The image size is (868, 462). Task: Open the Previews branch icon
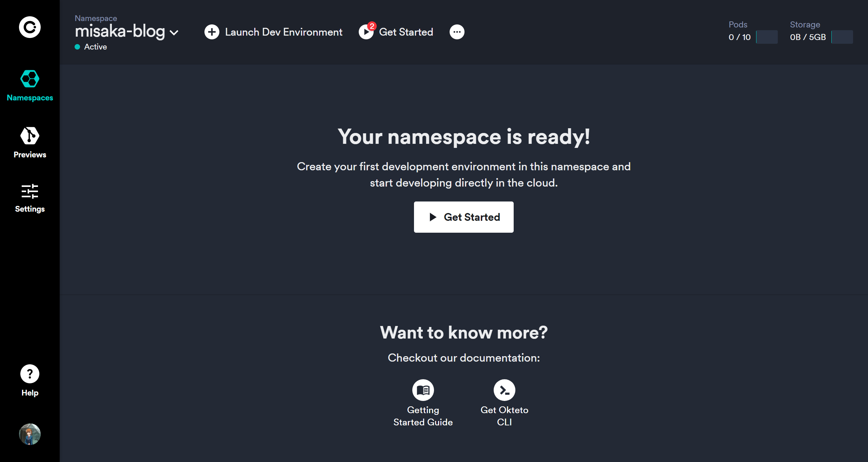30,136
